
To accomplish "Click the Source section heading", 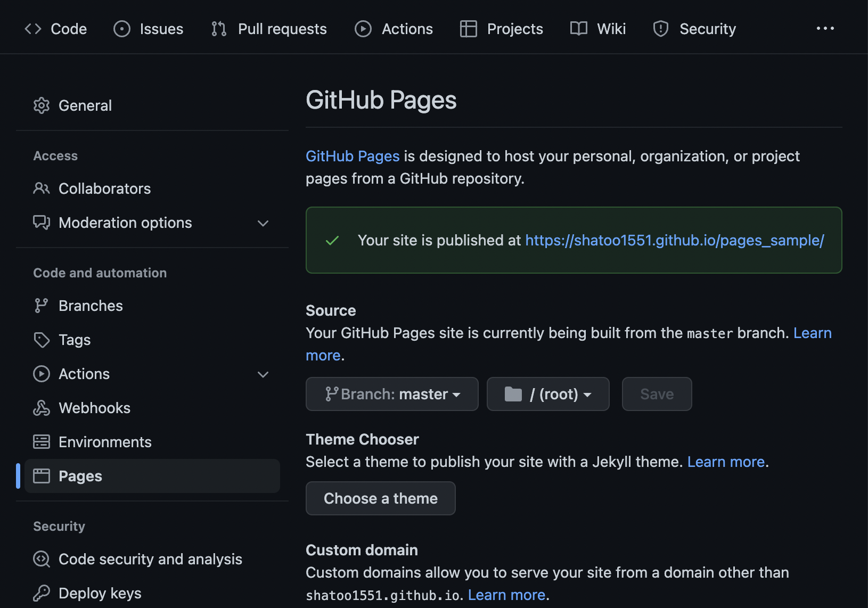I will pos(331,310).
